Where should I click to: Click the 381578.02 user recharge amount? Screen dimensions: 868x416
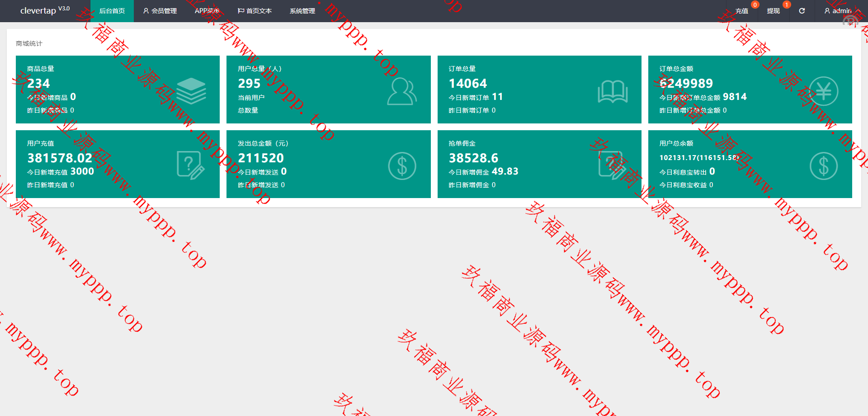pos(60,158)
